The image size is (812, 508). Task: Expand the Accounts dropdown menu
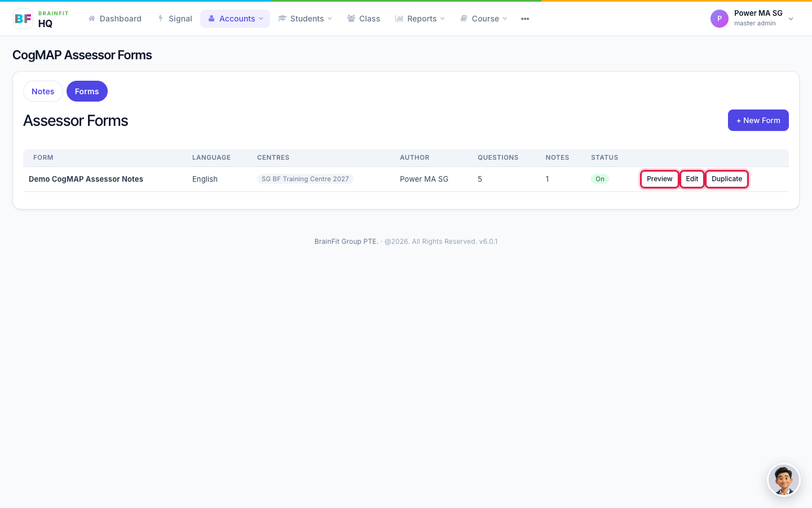[235, 19]
